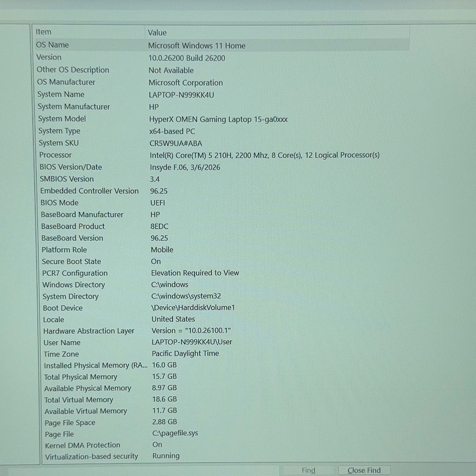Click the BaseBoard Product value 8EDC
This screenshot has height=476, width=476.
click(x=159, y=227)
